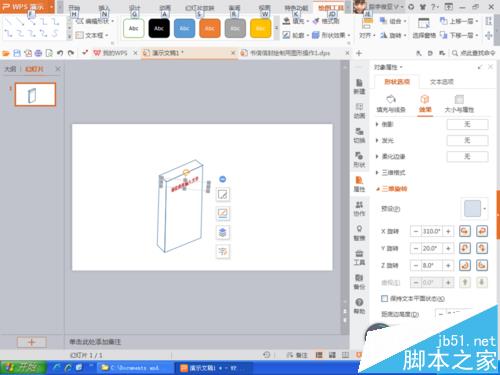
Task: Open the 工具 sidebar panel
Action: click(359, 258)
